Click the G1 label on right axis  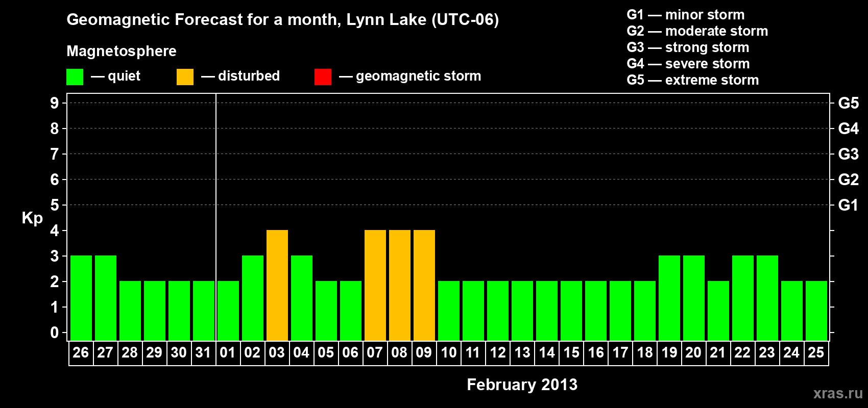click(848, 205)
